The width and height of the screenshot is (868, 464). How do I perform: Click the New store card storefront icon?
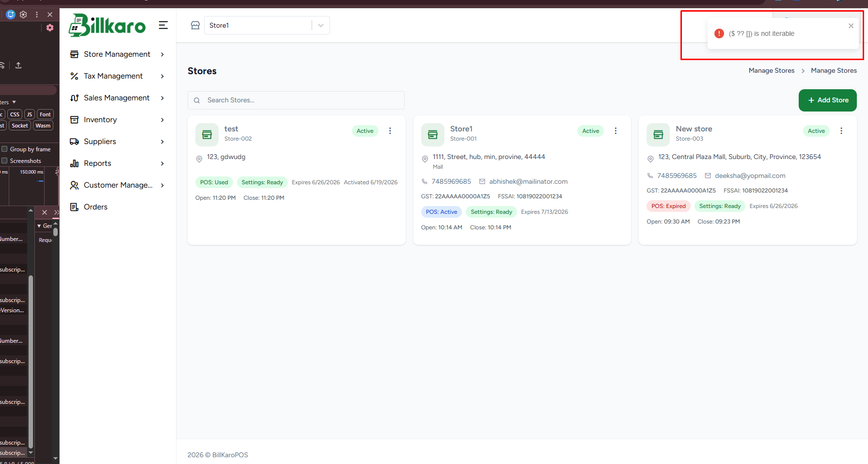point(658,135)
